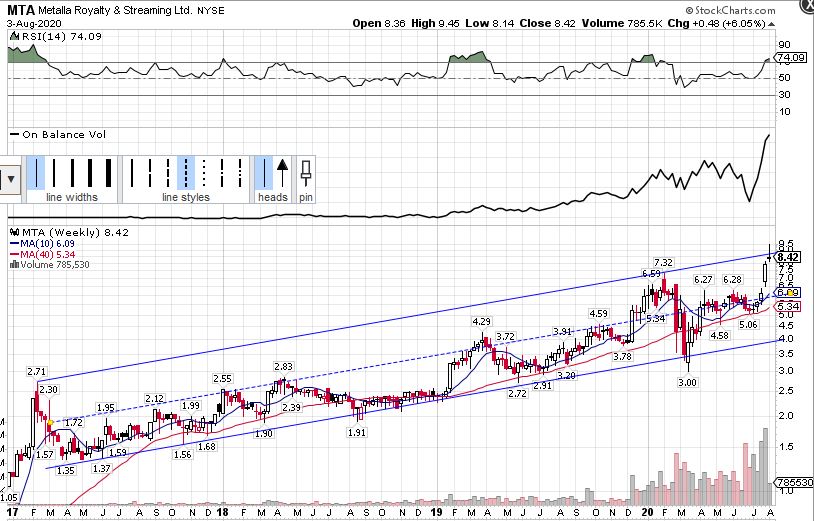Pick the medium-dash third line style

pyautogui.click(x=168, y=173)
